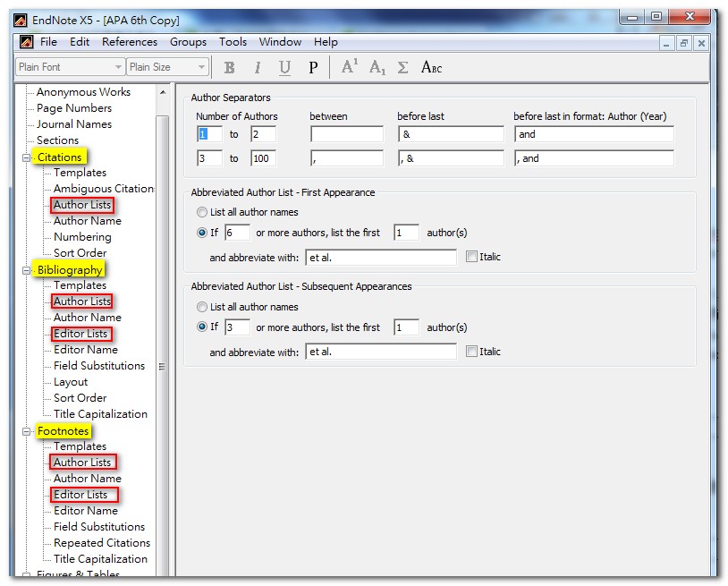Select Author Lists under Citations
This screenshot has height=586, width=728.
[x=82, y=205]
